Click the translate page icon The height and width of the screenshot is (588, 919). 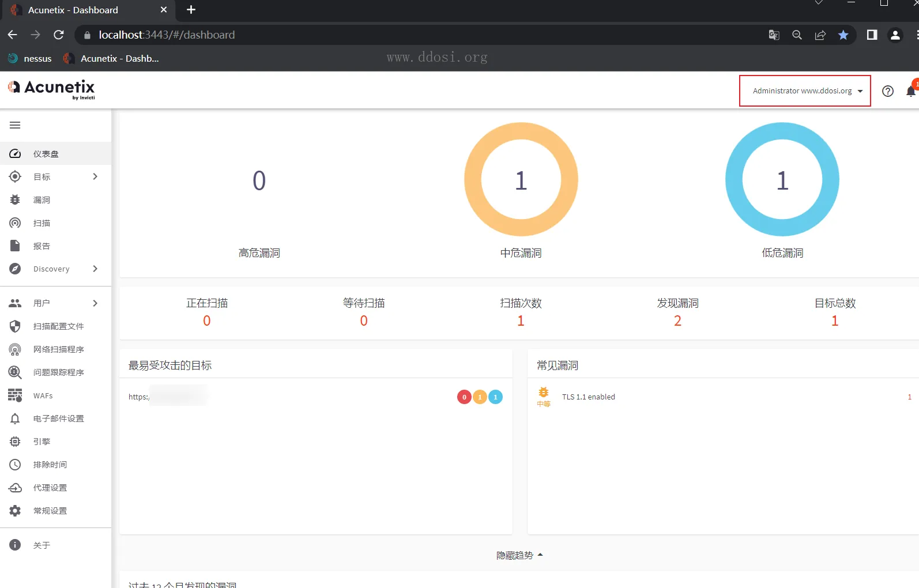click(x=774, y=35)
